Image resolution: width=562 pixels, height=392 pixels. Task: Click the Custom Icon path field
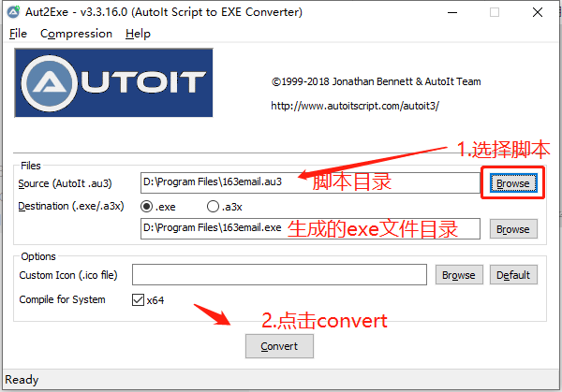(279, 274)
